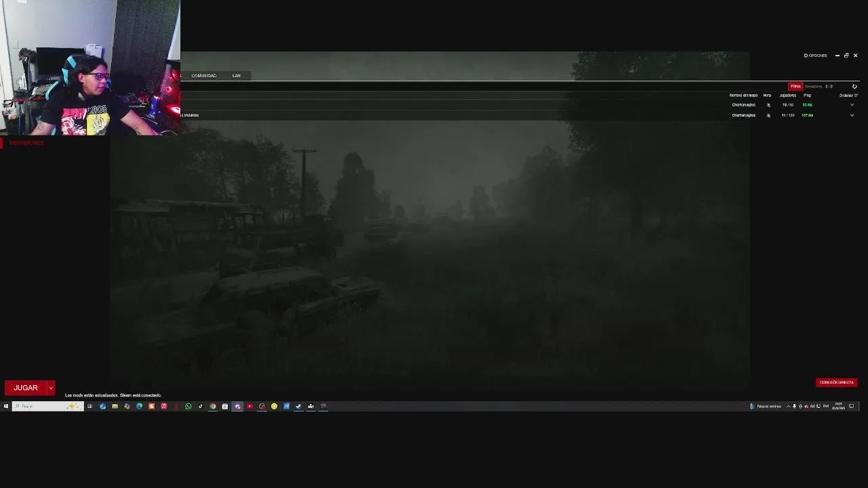Select the SERVIDORES sidebar item
Image resolution: width=868 pixels, height=488 pixels.
(x=26, y=143)
